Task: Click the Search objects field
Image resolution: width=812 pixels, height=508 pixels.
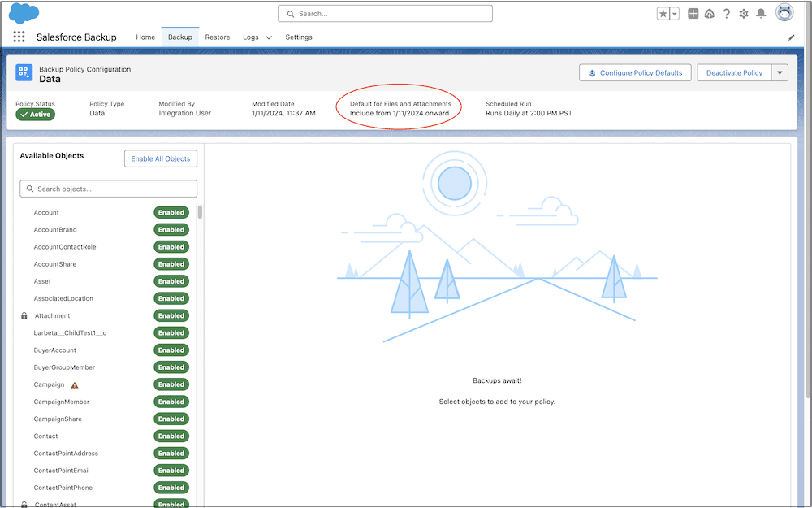Action: click(108, 189)
